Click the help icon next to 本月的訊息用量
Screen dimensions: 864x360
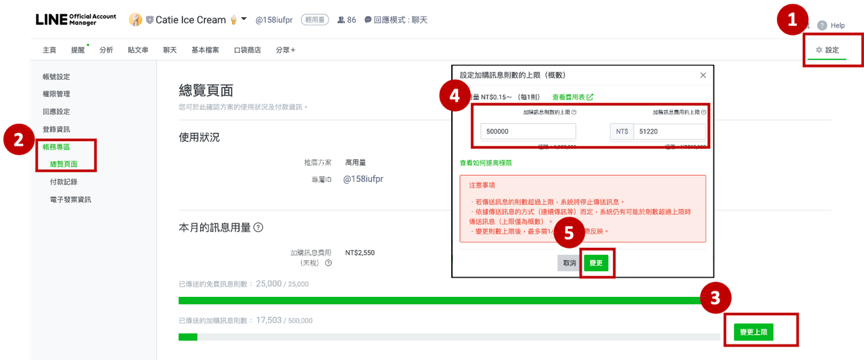258,227
